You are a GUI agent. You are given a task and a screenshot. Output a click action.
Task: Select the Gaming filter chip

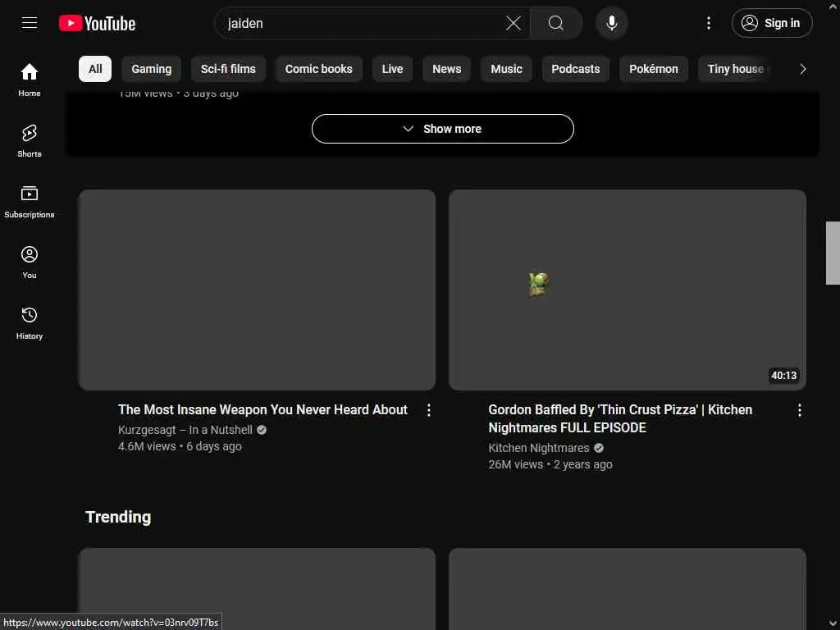152,69
